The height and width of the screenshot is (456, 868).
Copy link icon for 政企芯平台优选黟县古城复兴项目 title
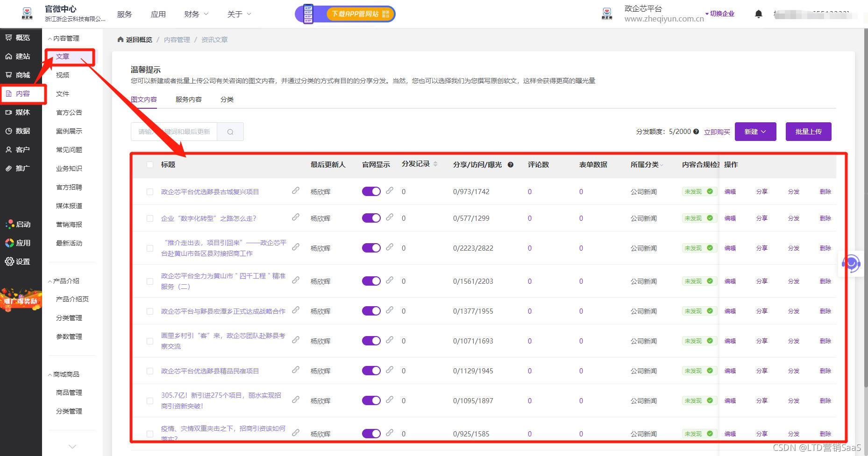[x=296, y=190]
